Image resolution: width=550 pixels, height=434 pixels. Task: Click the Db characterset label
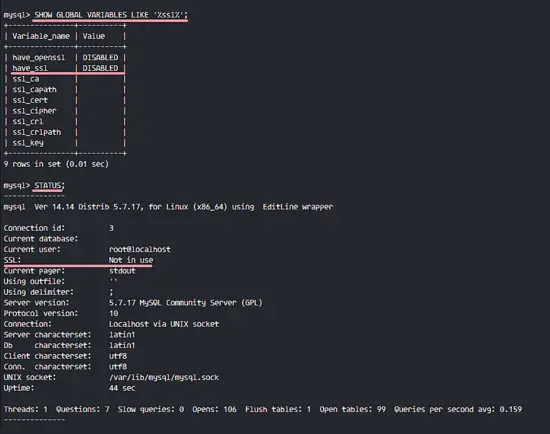pos(47,345)
